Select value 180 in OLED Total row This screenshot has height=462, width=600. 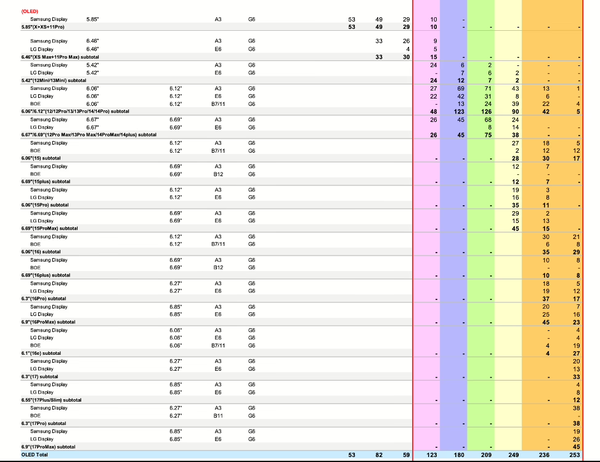pos(458,455)
